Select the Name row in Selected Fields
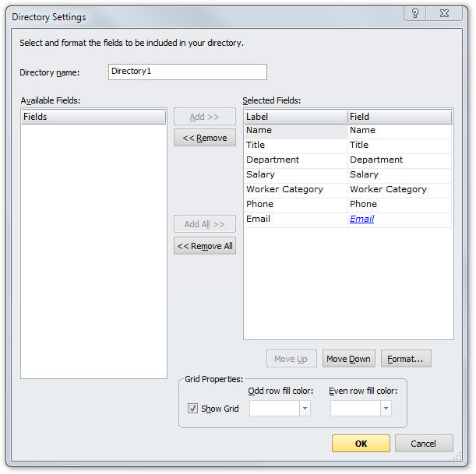The height and width of the screenshot is (474, 476). coord(295,131)
